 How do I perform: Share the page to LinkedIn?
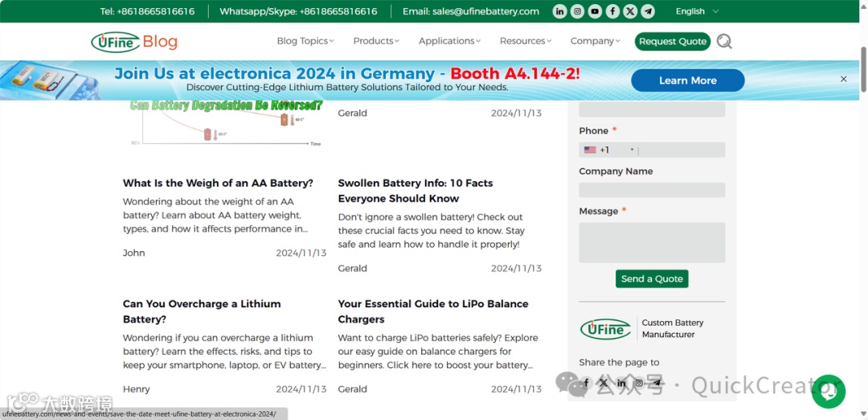[621, 383]
